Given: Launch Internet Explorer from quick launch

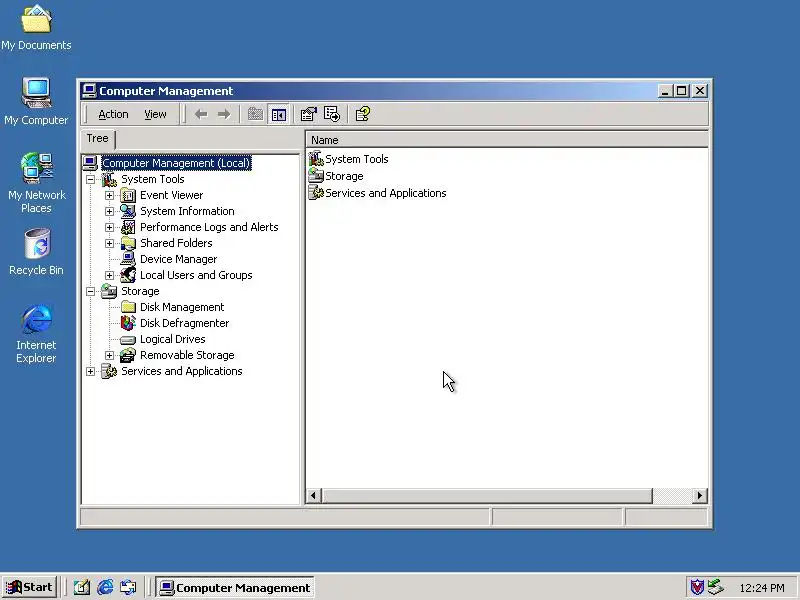Looking at the screenshot, I should pos(106,588).
